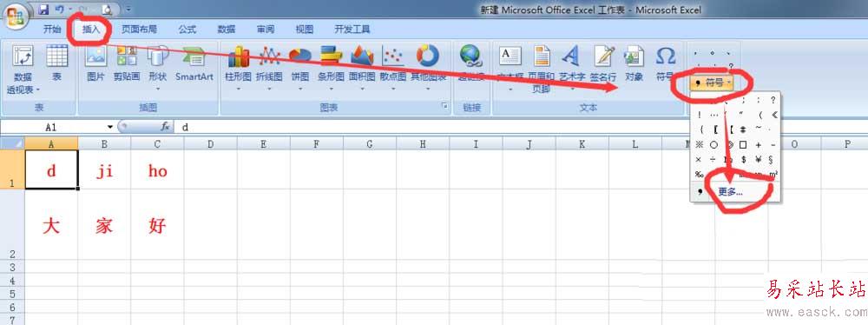Insert the ÷ division symbol from the palette
Screen dimensions: 868x325
tap(713, 160)
